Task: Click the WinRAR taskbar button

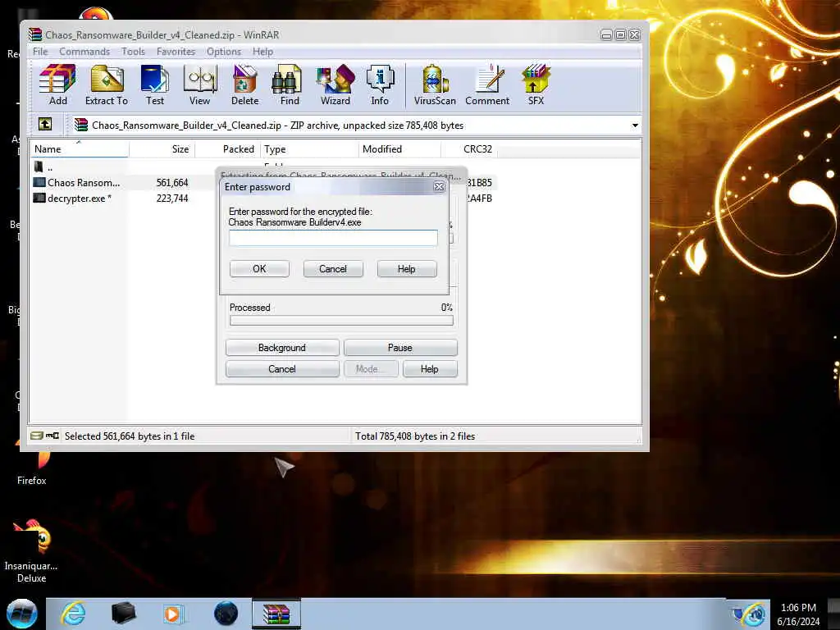Action: coord(276,614)
